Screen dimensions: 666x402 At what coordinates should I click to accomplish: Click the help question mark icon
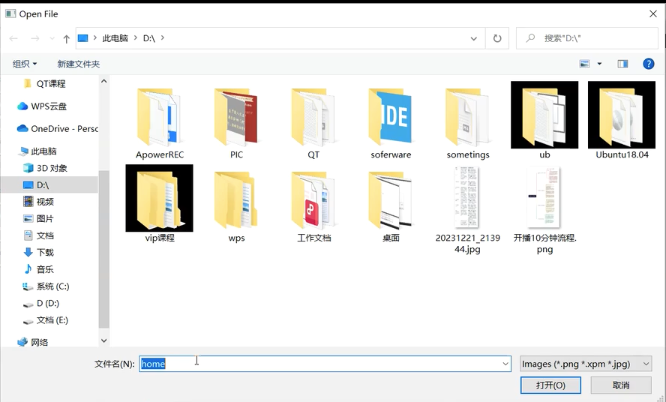(x=648, y=64)
